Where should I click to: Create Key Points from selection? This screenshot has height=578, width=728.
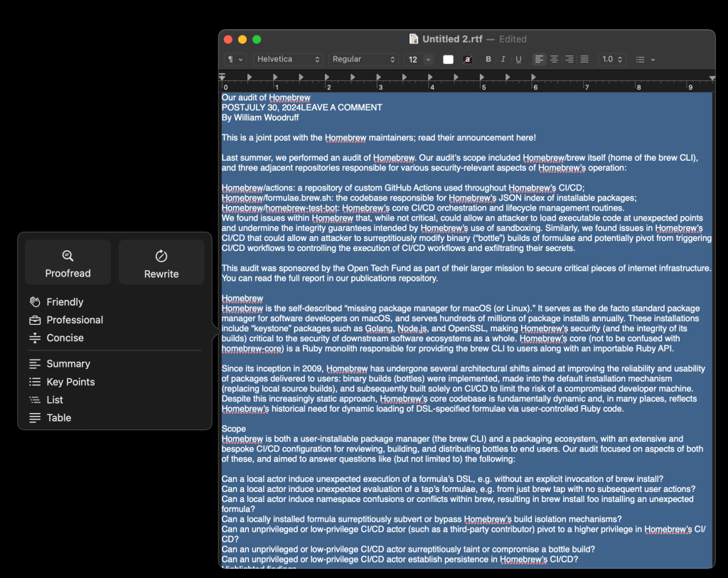click(x=70, y=382)
